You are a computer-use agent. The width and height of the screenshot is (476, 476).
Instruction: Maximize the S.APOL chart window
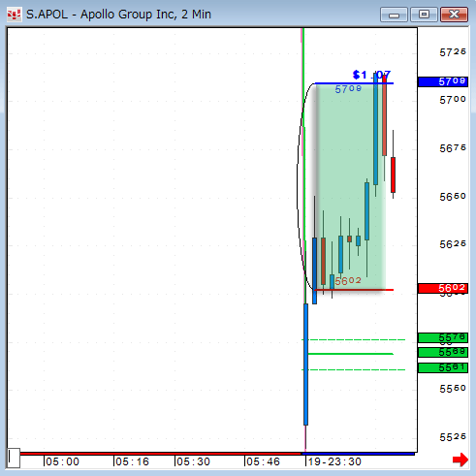(x=424, y=15)
